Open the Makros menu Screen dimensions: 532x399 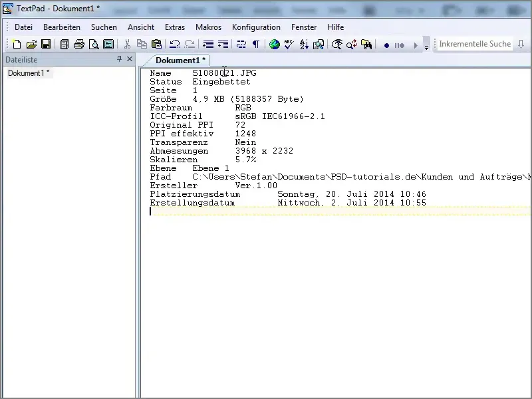click(x=208, y=27)
